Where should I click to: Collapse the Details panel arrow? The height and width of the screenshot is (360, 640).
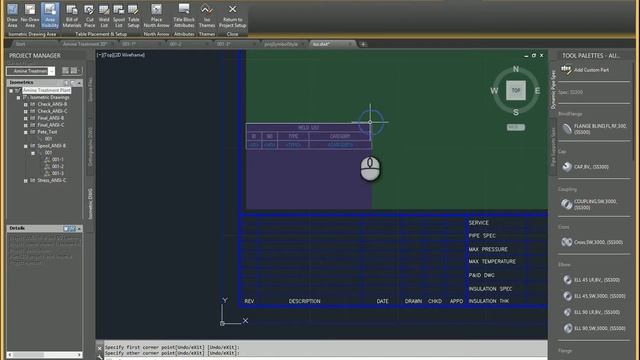(x=79, y=228)
